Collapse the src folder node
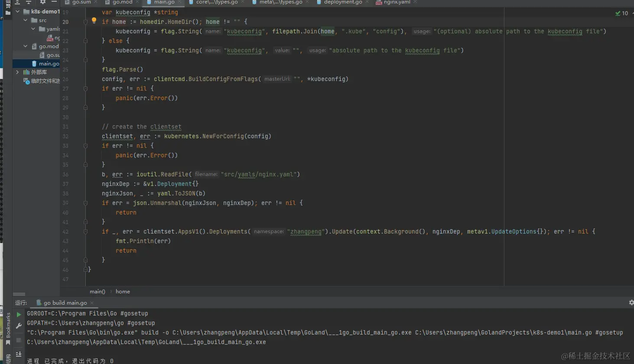634x364 pixels. point(26,20)
